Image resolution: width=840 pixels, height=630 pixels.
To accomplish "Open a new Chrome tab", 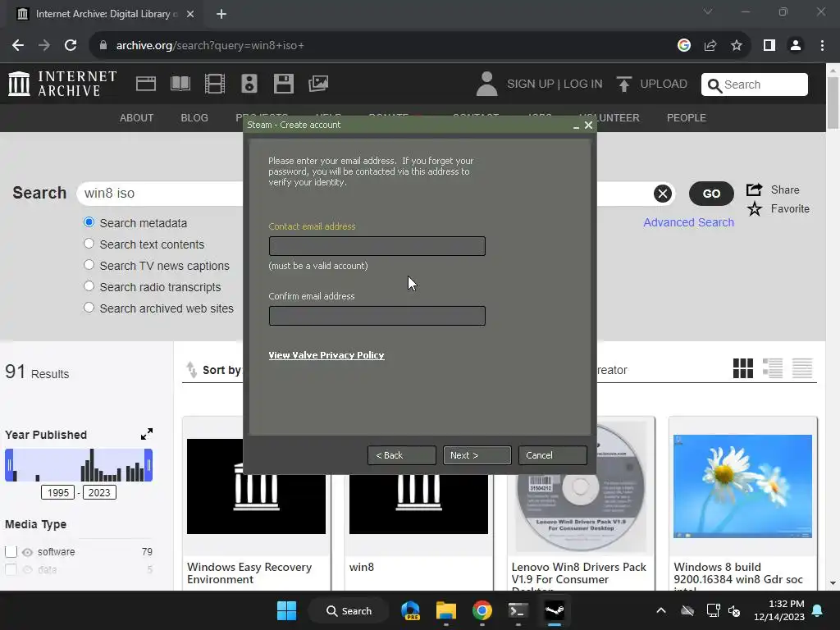I will [221, 14].
